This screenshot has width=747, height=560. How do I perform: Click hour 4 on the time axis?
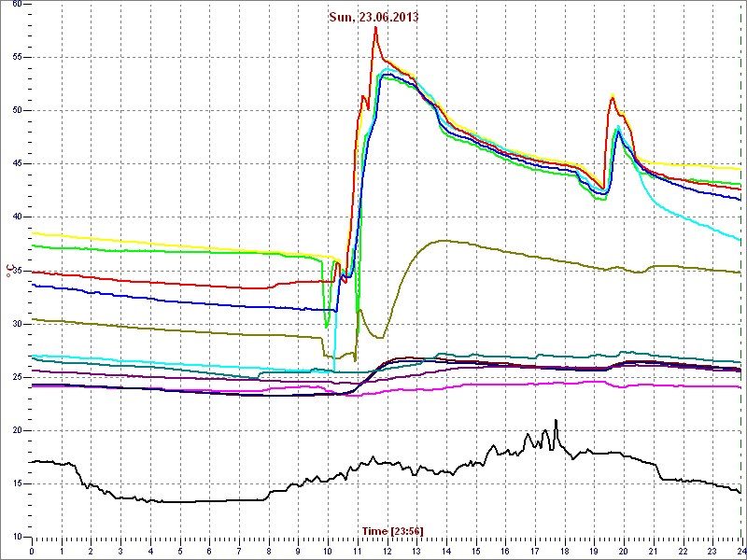click(x=150, y=551)
